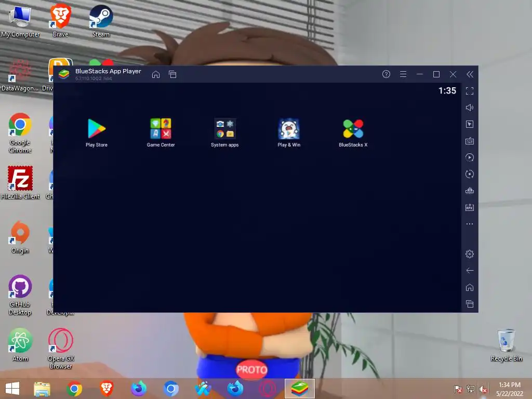Viewport: 532px width, 399px height.
Task: Open Brave from the taskbar
Action: (107, 389)
